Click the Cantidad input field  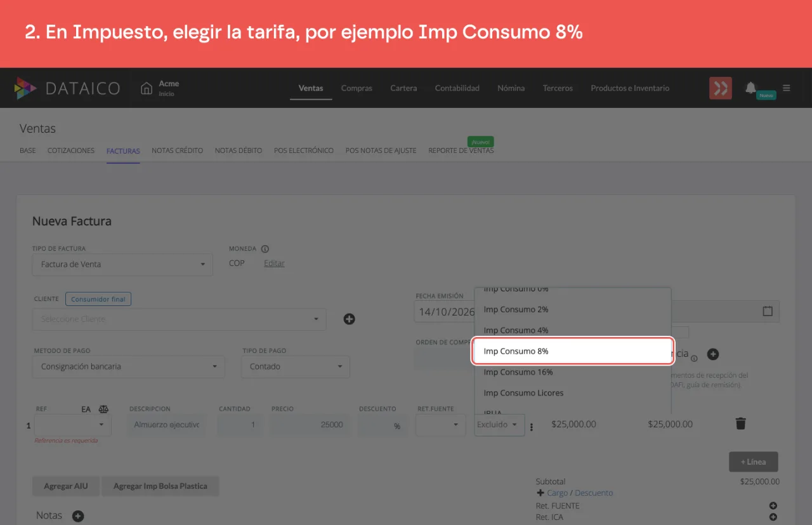(240, 425)
